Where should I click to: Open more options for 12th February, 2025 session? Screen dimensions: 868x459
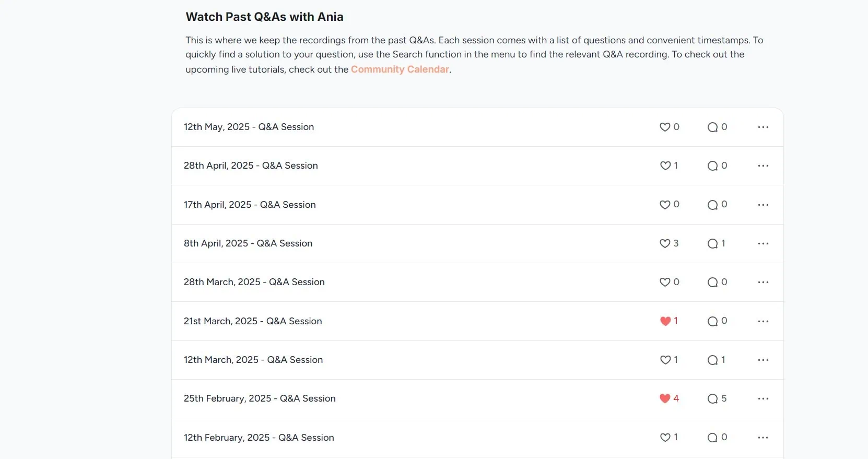pyautogui.click(x=763, y=438)
